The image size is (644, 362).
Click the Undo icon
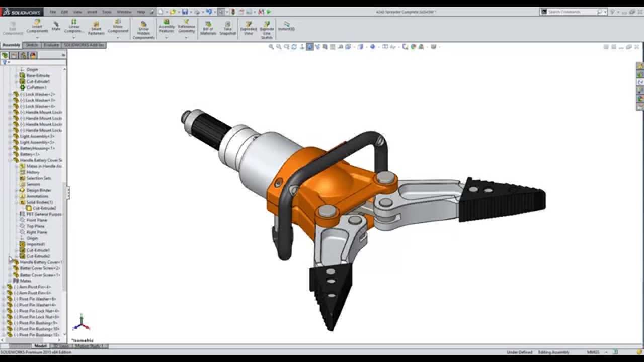click(209, 12)
